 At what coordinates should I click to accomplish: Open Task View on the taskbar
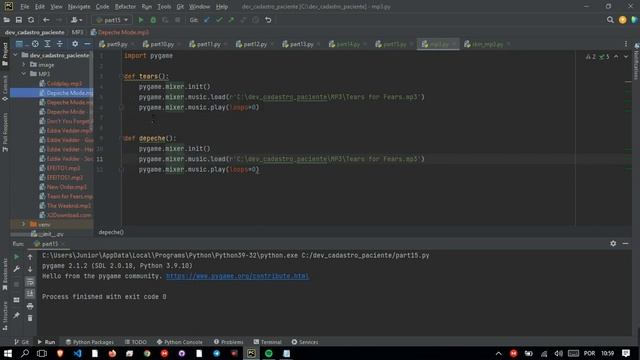tap(42, 353)
